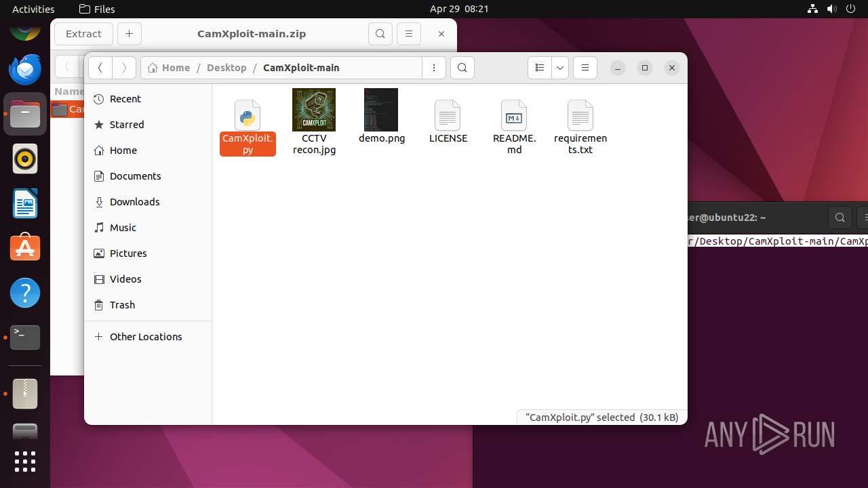This screenshot has width=868, height=488.
Task: Open the clock and calendar at top
Action: pos(459,9)
